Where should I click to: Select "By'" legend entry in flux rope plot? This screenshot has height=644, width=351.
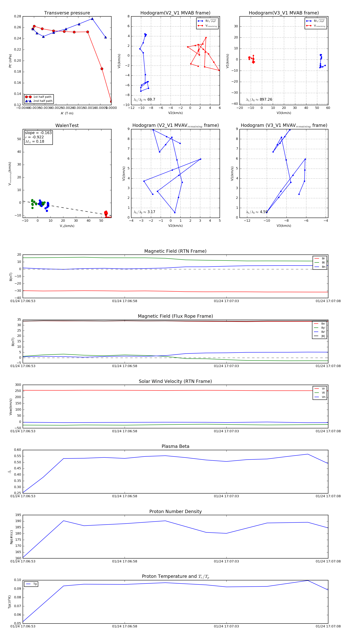(x=320, y=328)
